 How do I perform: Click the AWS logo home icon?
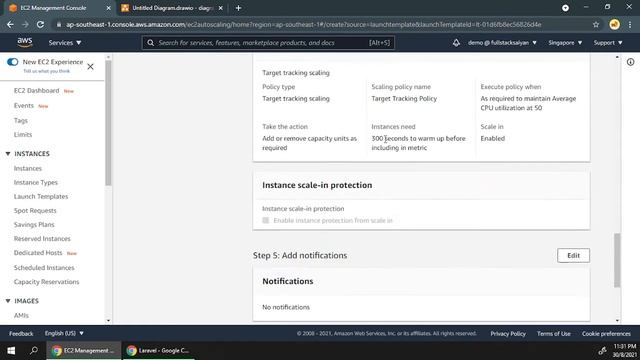pos(24,42)
